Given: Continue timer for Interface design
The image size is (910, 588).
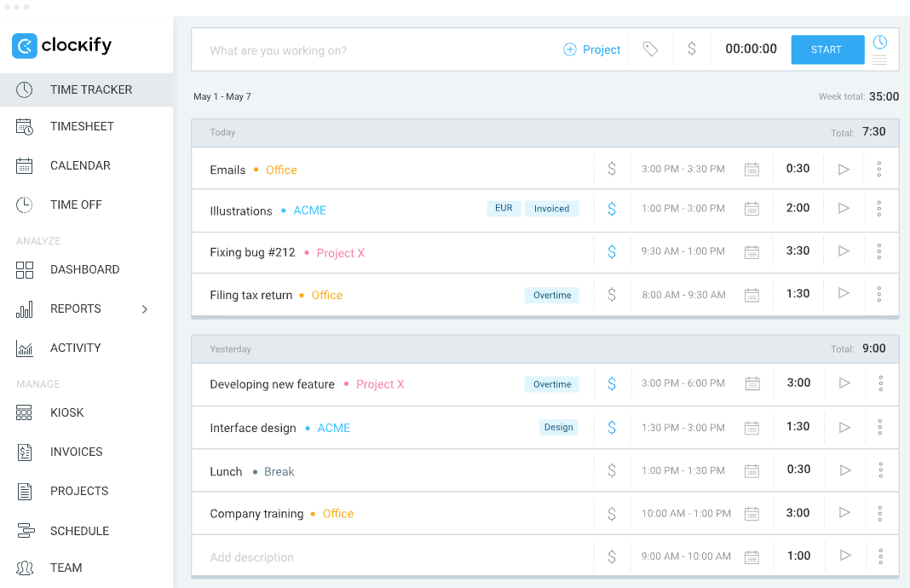Looking at the screenshot, I should 845,427.
